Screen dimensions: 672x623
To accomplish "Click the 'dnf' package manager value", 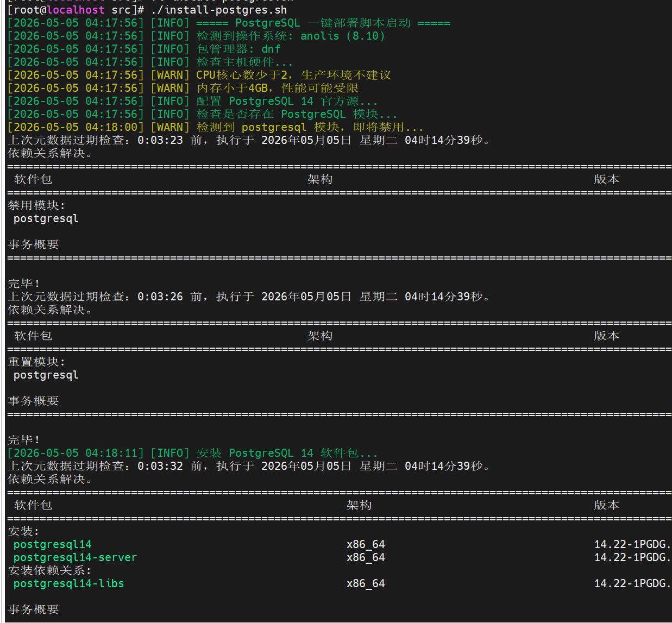I will (x=271, y=49).
